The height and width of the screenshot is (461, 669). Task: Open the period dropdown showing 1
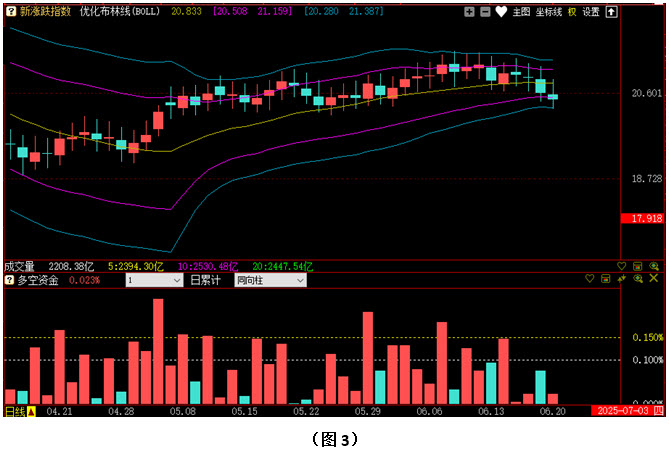[x=153, y=281]
